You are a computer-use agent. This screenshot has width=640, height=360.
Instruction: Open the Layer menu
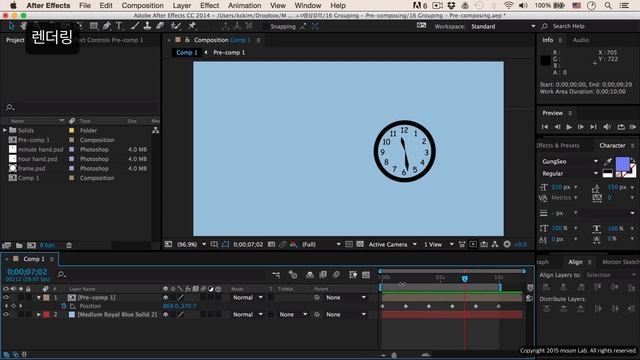click(x=182, y=5)
